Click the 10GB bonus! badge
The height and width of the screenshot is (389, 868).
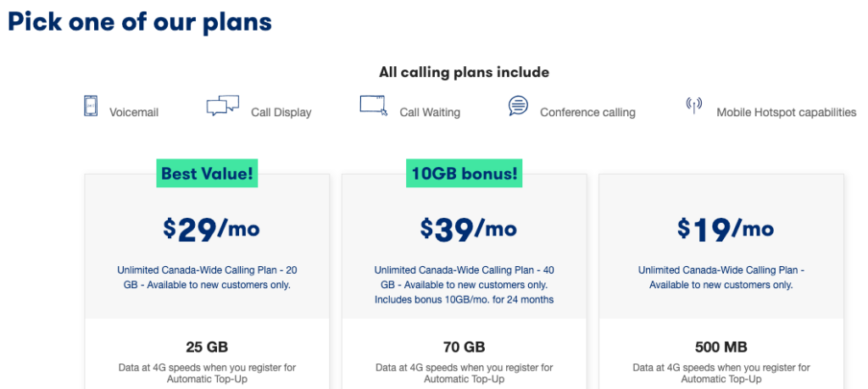(465, 174)
